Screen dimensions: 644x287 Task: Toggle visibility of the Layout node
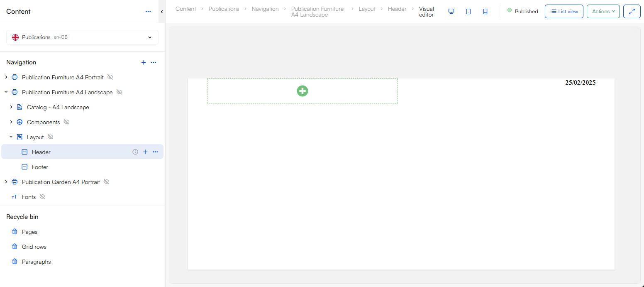50,137
